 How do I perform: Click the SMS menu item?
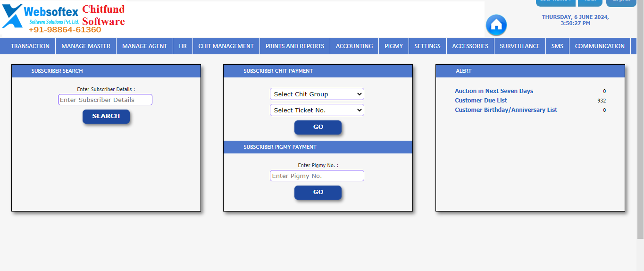pos(557,46)
